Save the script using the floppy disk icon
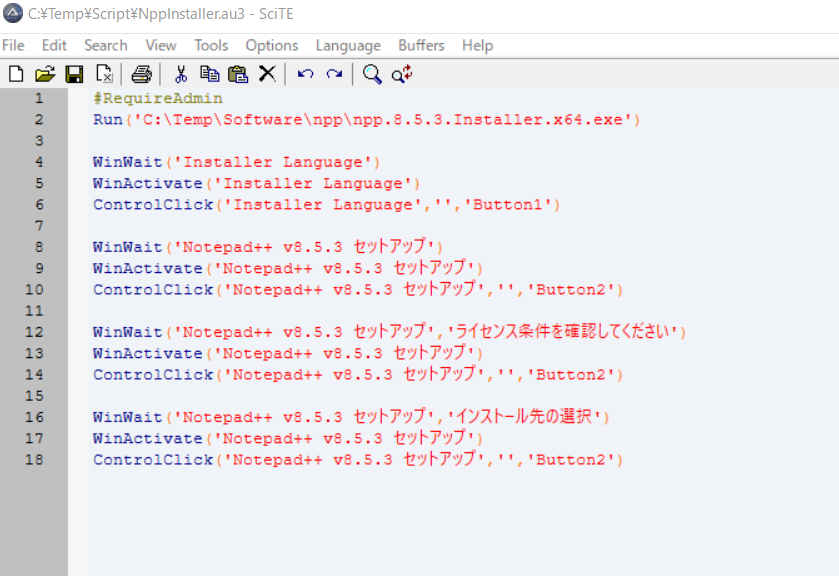Screen dimensions: 839x576 pos(74,74)
